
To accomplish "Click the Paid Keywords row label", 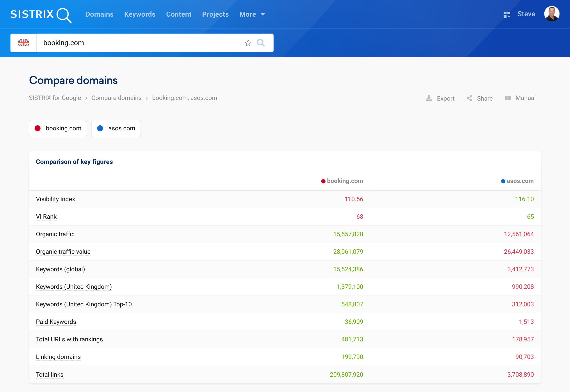I will pos(56,322).
